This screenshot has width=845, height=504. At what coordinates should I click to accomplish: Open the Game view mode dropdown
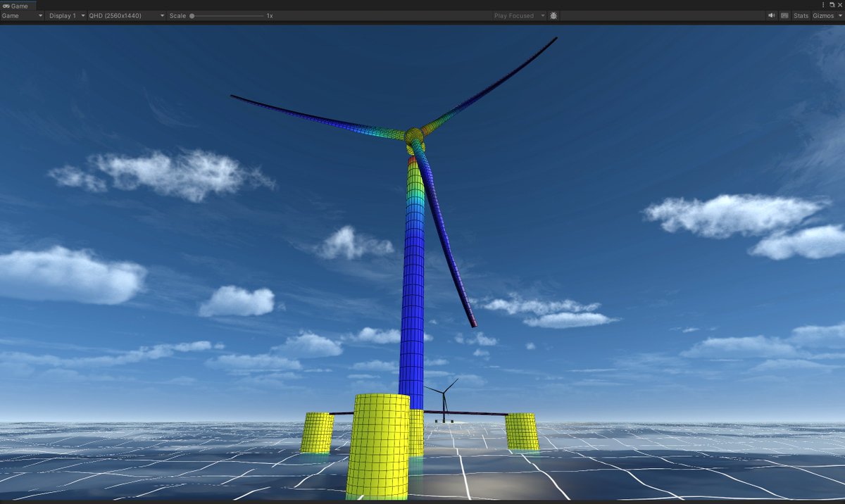23,15
